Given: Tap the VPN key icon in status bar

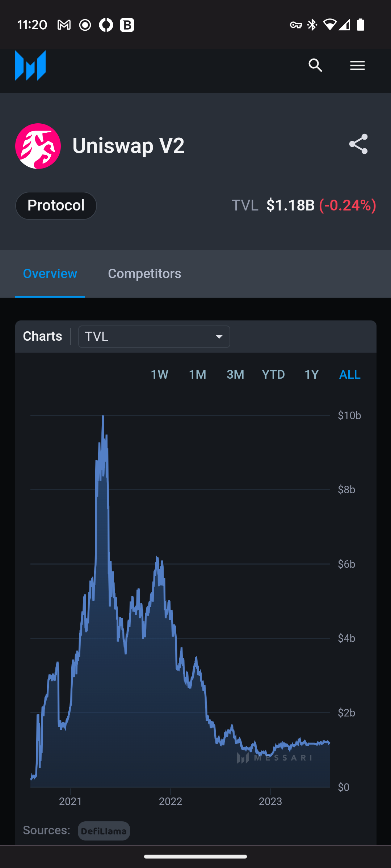Looking at the screenshot, I should pos(296,25).
